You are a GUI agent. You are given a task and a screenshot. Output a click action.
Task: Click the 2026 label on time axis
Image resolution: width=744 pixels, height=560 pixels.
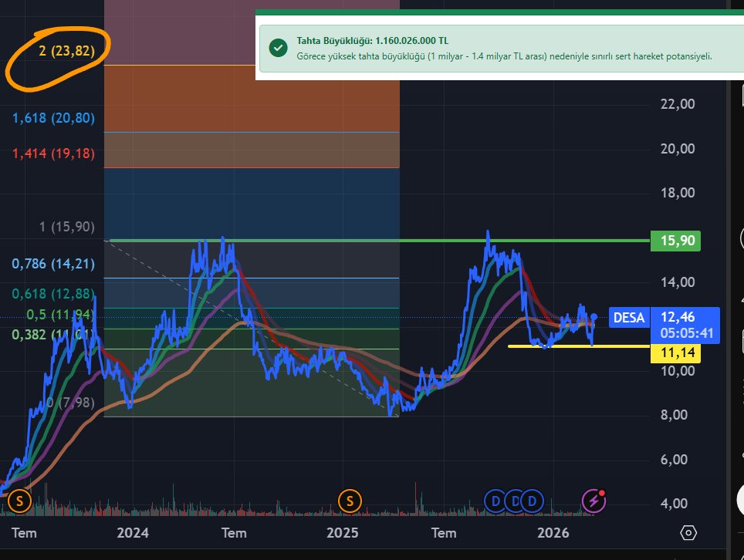point(553,533)
